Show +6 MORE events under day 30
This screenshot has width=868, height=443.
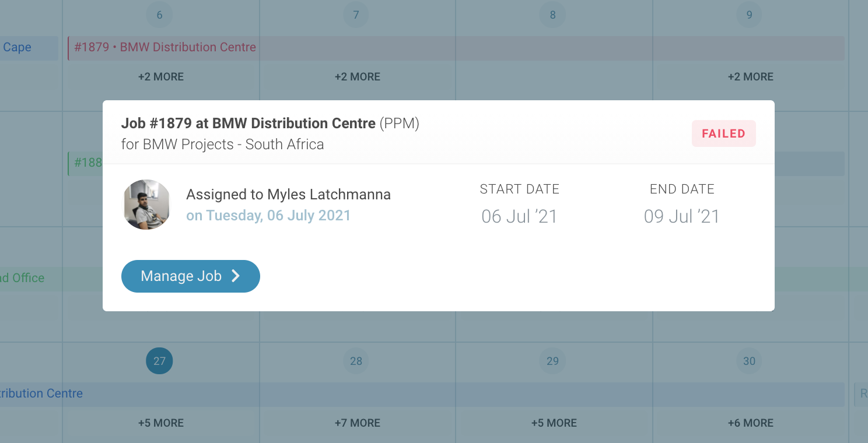[751, 423]
